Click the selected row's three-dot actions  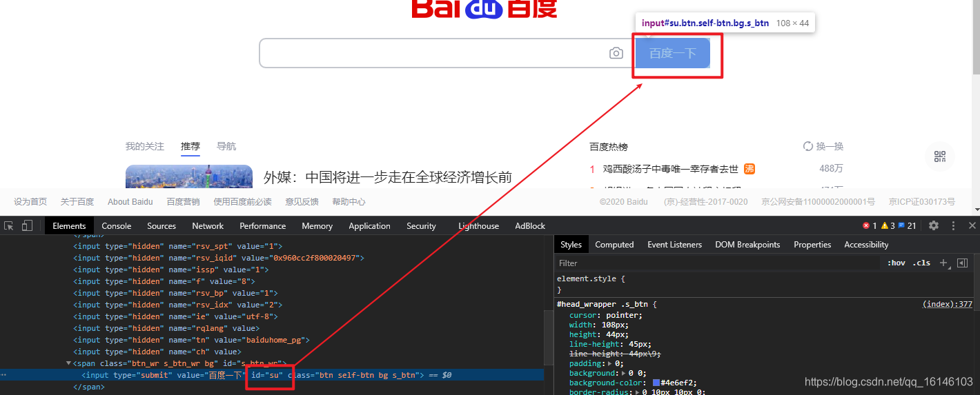tap(4, 375)
